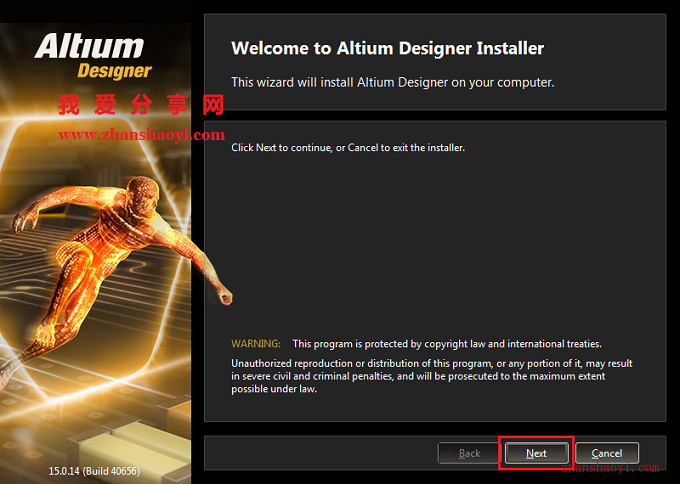Click 'This wizard will install Altium Designer' text
Image resolution: width=680 pixels, height=484 pixels.
pos(392,82)
